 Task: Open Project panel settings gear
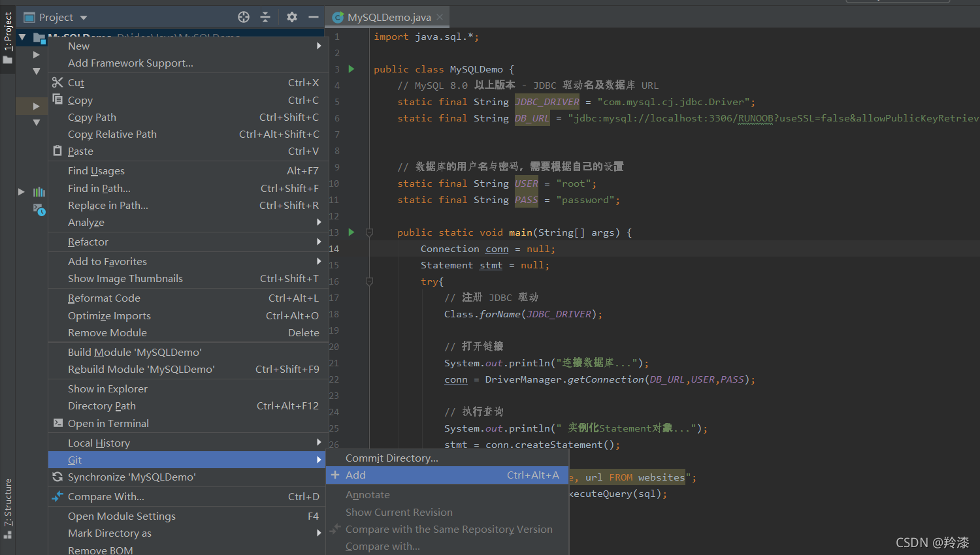(292, 17)
